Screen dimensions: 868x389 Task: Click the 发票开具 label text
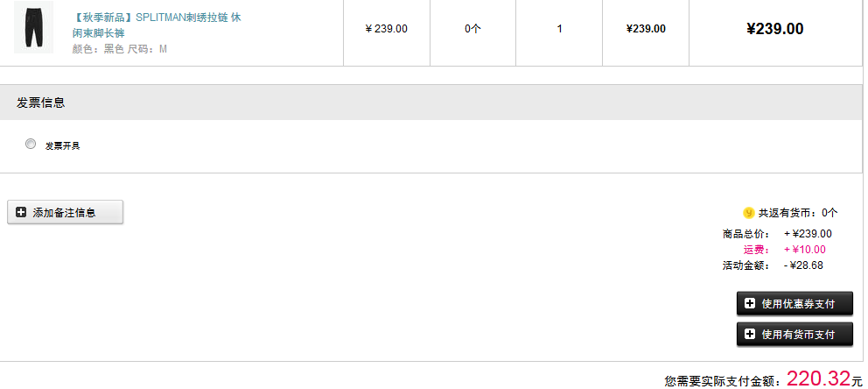[x=62, y=146]
